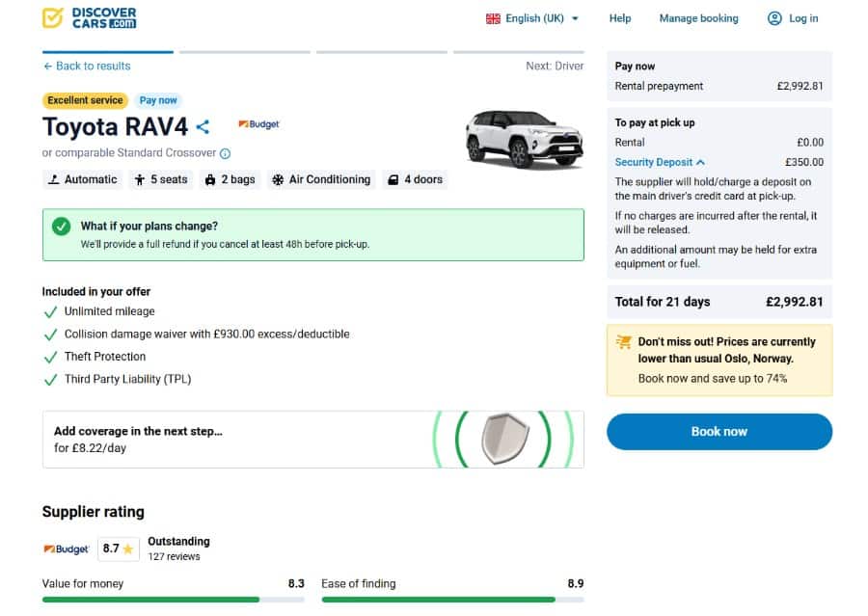This screenshot has width=868, height=616.
Task: Click the shopping cart icon in price alert
Action: point(624,342)
